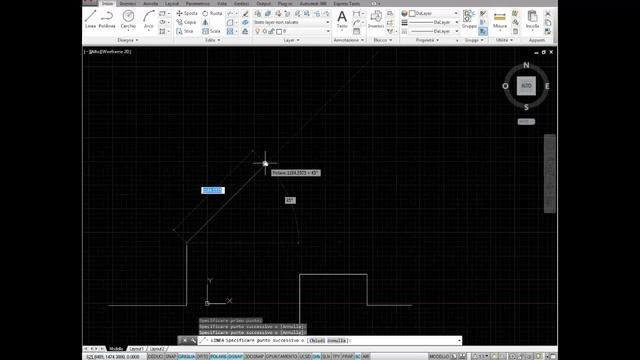Open the layer state dropdown
The image size is (640, 360).
291,22
